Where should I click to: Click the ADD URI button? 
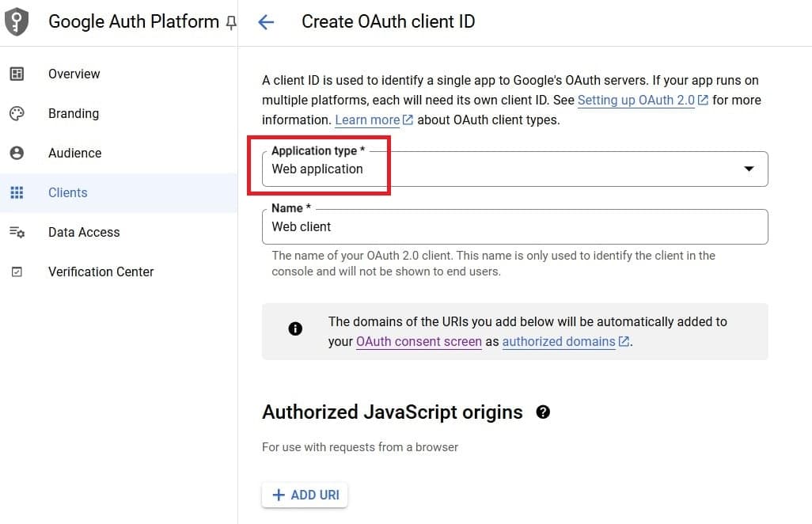[x=305, y=494]
